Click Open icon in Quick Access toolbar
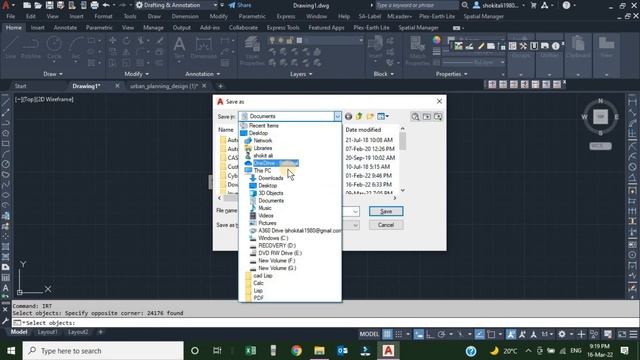This screenshot has width=640, height=360. (38, 5)
